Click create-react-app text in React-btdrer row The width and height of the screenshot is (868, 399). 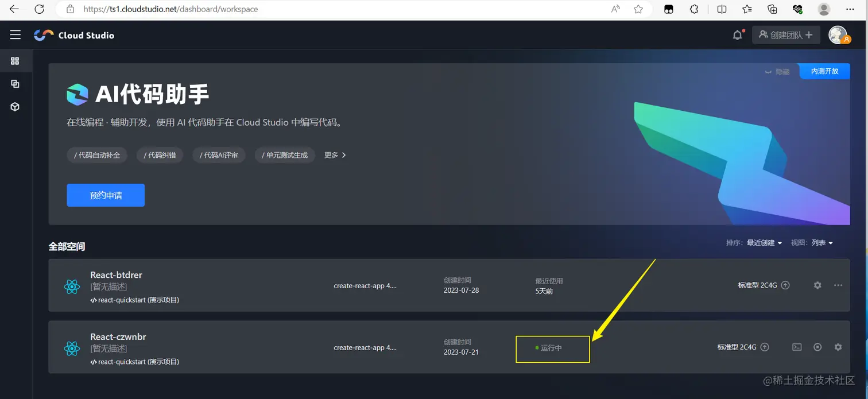pyautogui.click(x=365, y=285)
